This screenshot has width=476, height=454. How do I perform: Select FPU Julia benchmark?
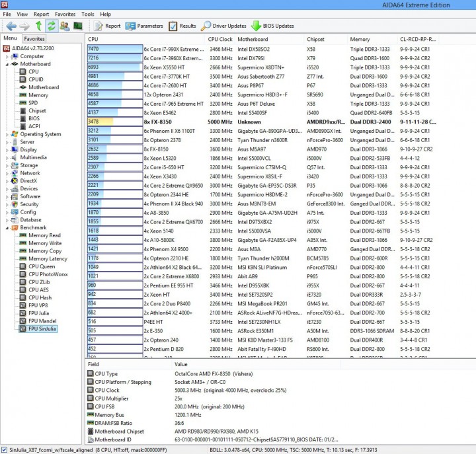click(34, 313)
